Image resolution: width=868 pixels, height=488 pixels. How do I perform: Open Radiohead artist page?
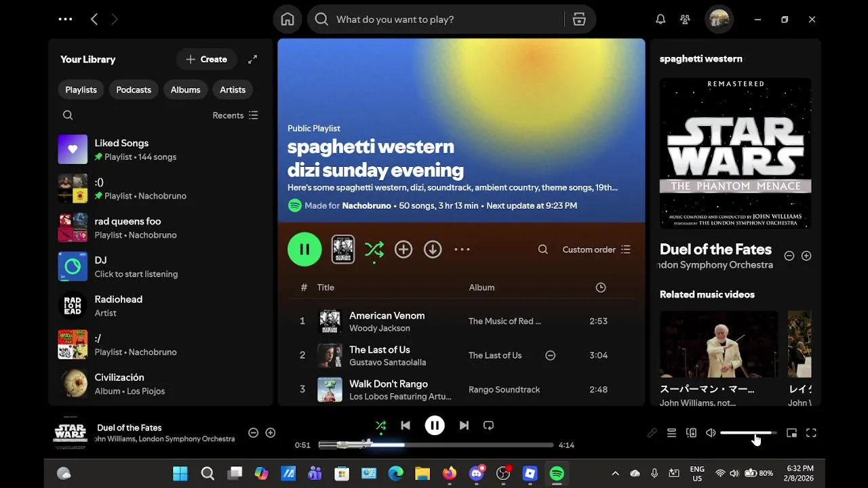pyautogui.click(x=160, y=306)
